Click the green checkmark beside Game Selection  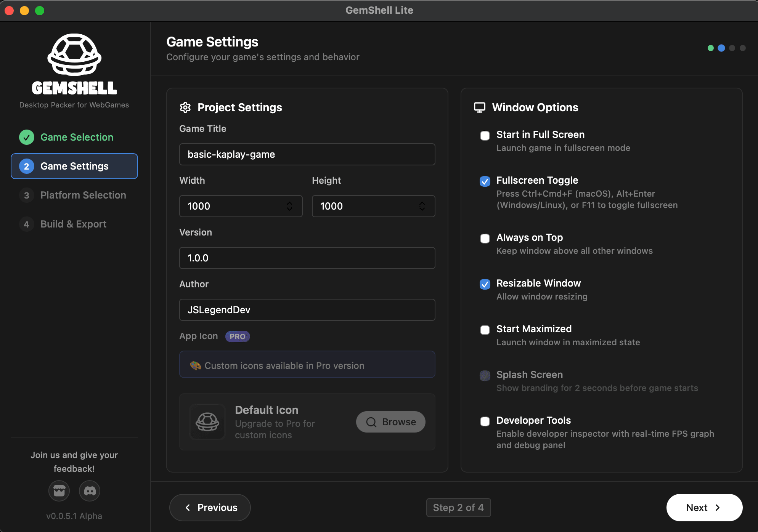[27, 137]
